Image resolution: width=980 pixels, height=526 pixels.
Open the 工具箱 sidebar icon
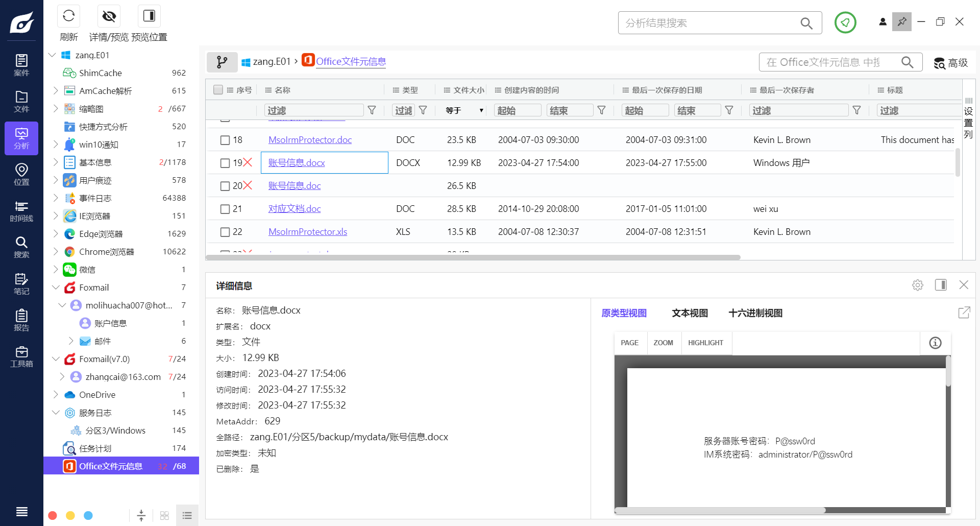tap(21, 357)
